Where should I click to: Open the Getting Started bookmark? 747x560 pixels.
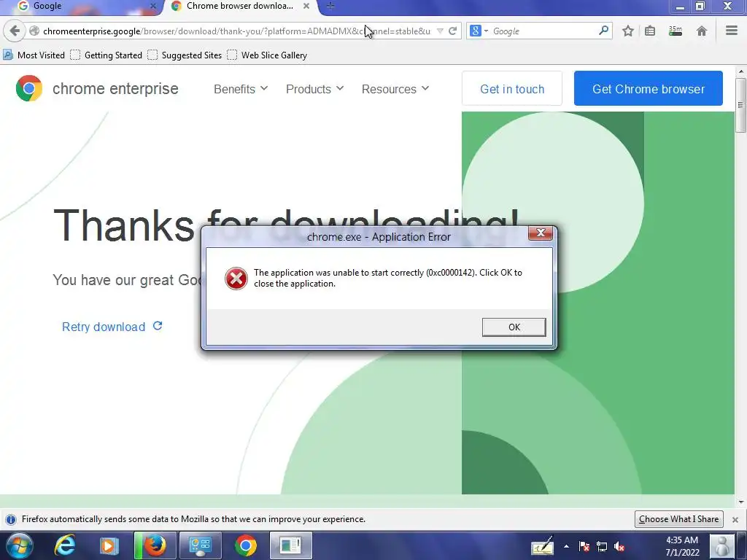tap(107, 55)
